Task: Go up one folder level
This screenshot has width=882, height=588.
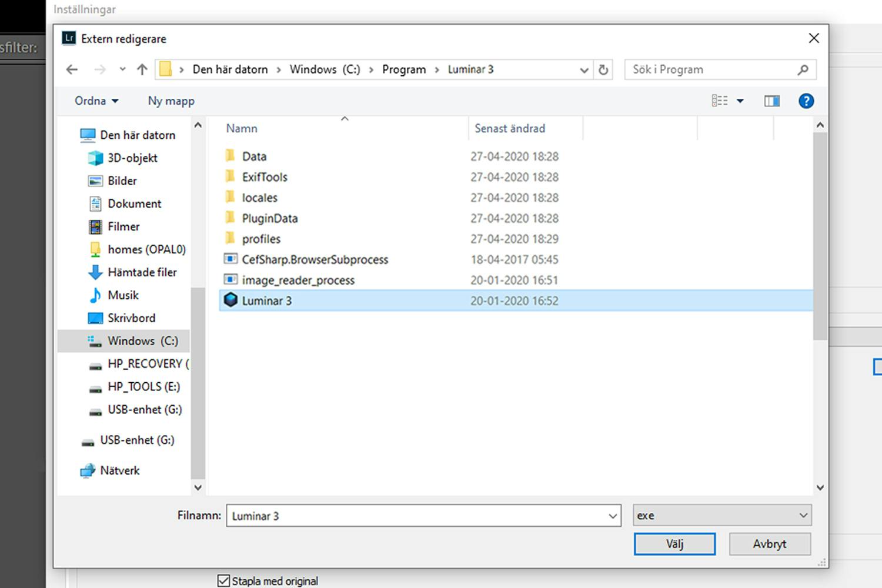Action: (x=142, y=69)
